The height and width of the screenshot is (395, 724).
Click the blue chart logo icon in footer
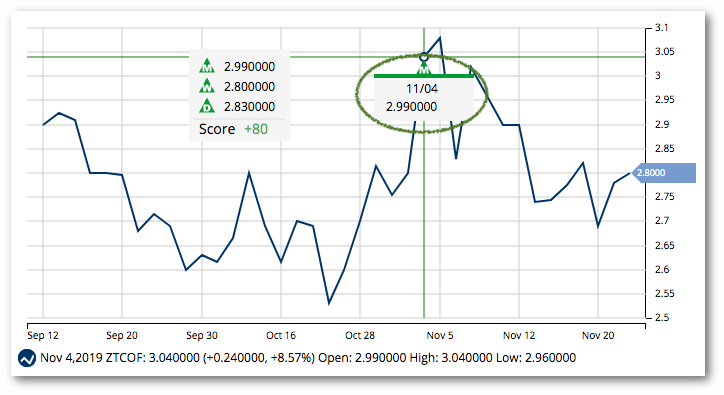tap(27, 358)
